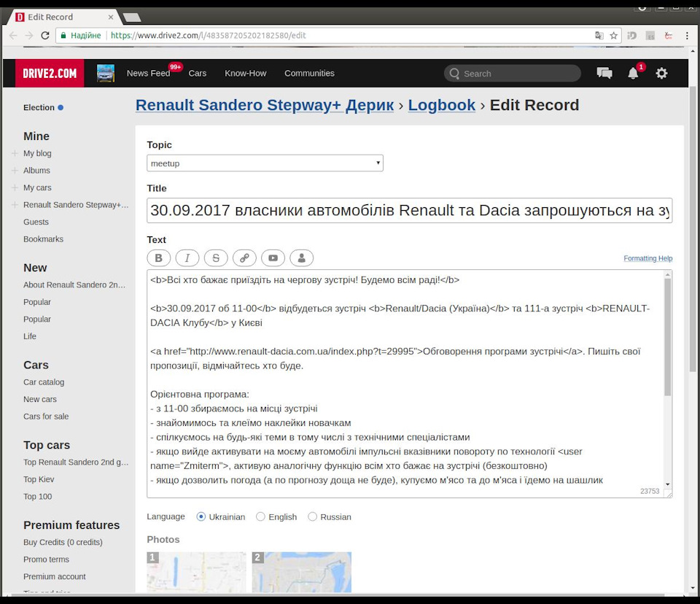Open the Topic dropdown showing meetup

point(265,163)
